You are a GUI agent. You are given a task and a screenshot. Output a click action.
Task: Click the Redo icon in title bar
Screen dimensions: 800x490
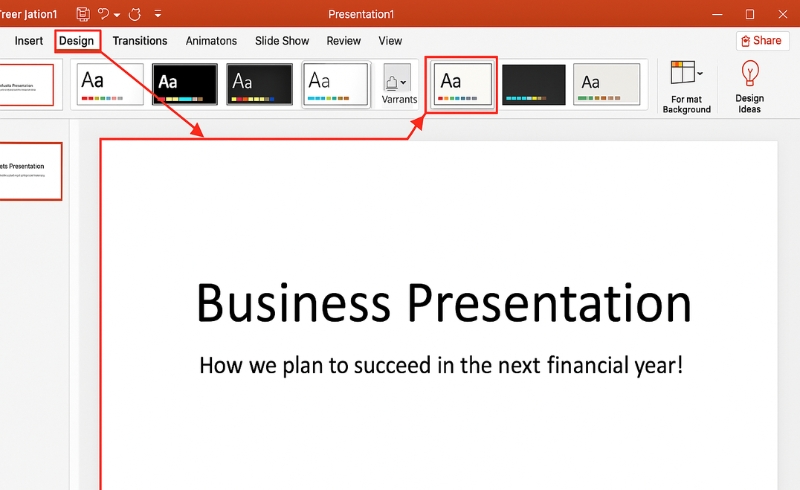point(135,14)
